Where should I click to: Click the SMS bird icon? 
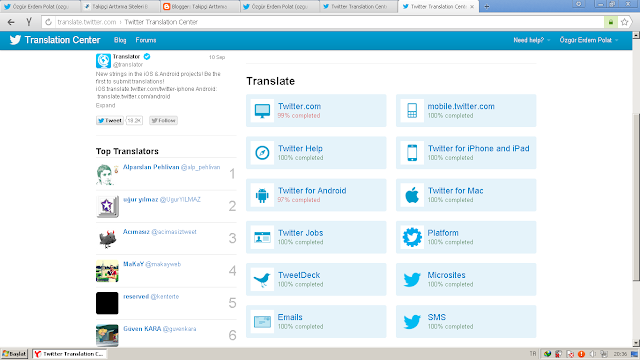pyautogui.click(x=412, y=322)
